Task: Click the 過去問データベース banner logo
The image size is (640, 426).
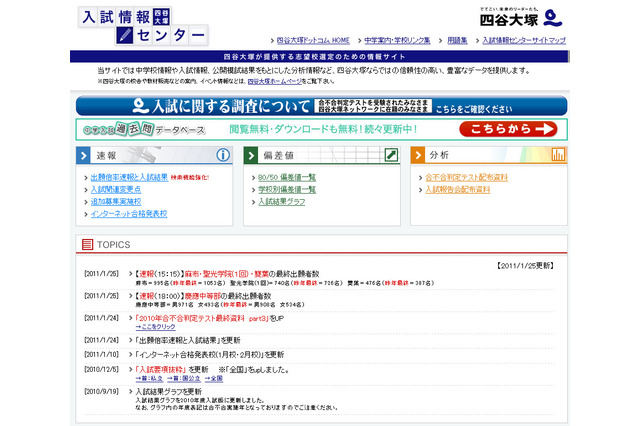Action: tap(144, 129)
